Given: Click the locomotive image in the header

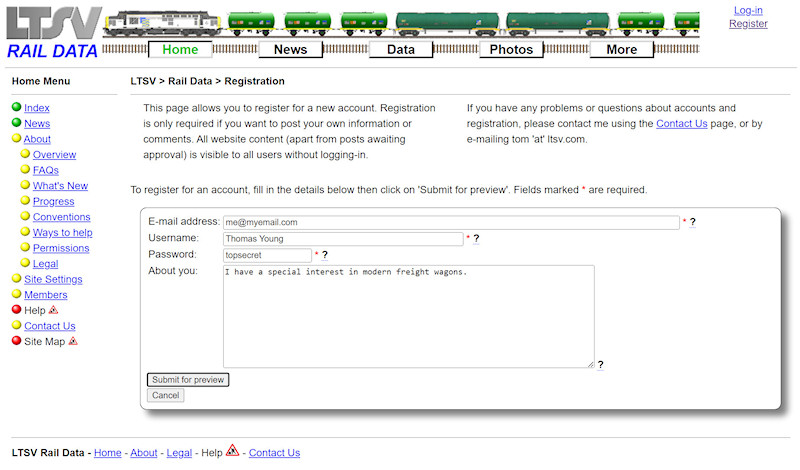Looking at the screenshot, I should pyautogui.click(x=161, y=24).
